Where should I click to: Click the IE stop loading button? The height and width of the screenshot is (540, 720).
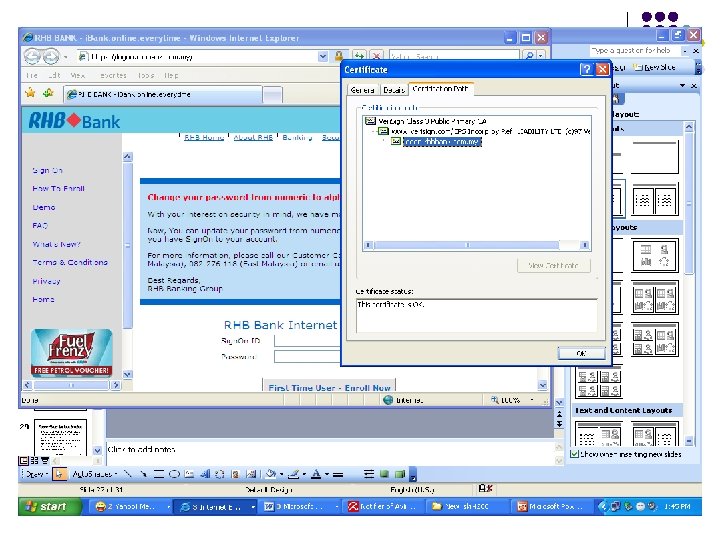click(x=377, y=56)
